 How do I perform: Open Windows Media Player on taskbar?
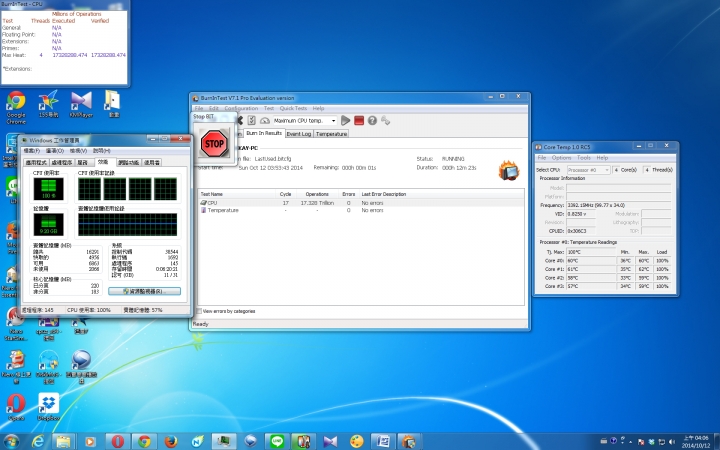click(x=90, y=441)
